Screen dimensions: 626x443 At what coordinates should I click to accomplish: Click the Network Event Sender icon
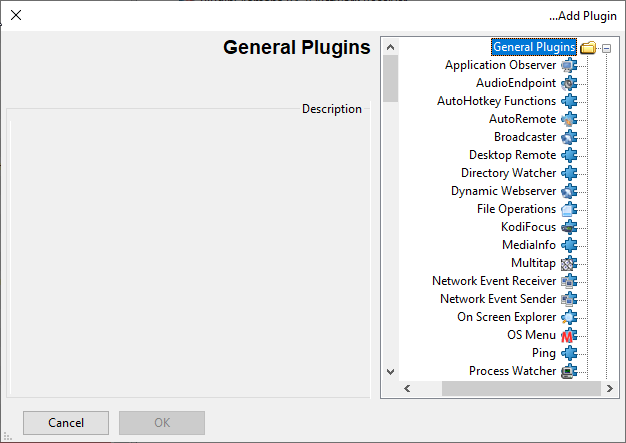coord(569,299)
